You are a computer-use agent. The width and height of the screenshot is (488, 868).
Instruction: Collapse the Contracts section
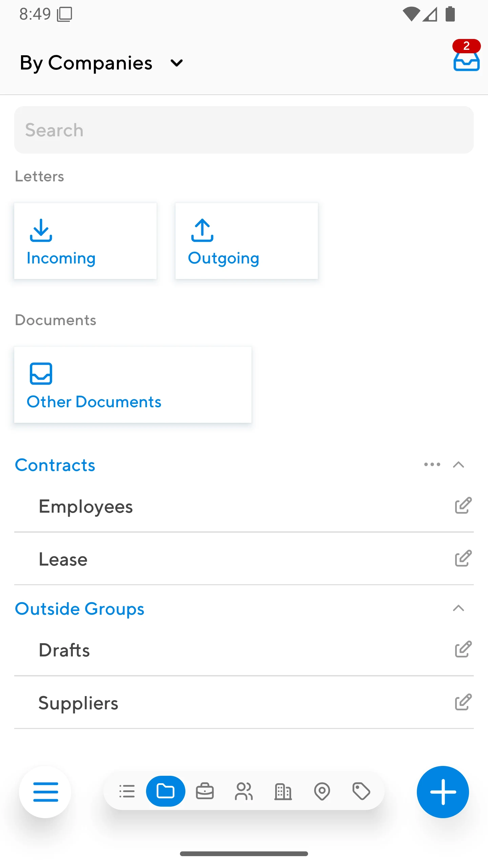pyautogui.click(x=459, y=465)
